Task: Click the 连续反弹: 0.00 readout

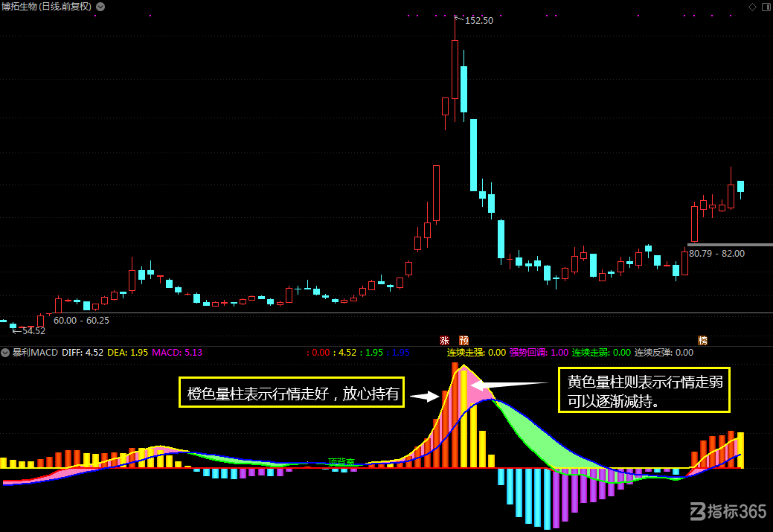Action: tap(664, 353)
